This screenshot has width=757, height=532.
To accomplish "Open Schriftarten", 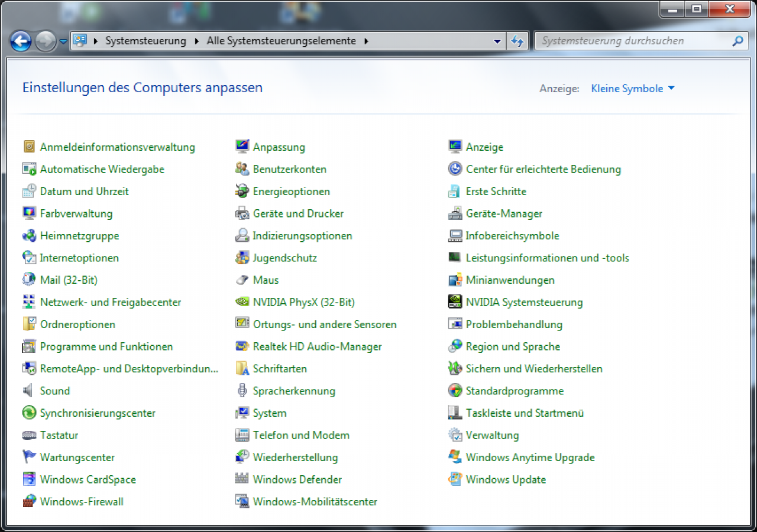I will pyautogui.click(x=280, y=368).
